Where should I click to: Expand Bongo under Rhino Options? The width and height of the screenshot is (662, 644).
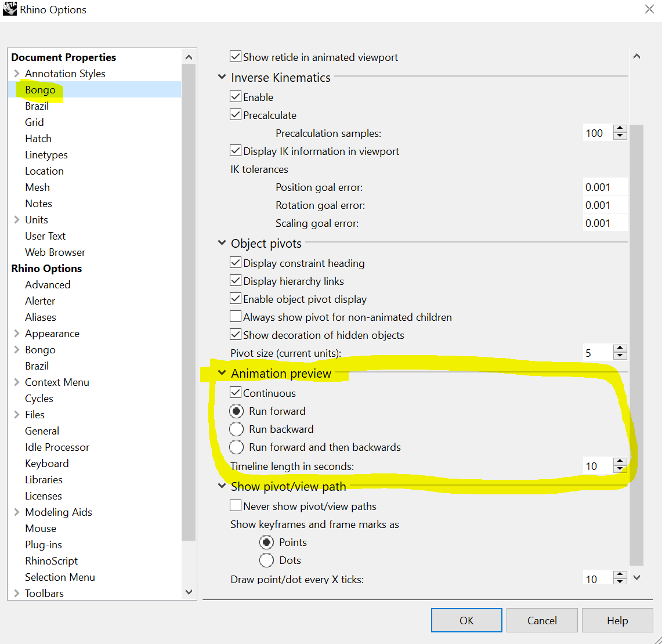pyautogui.click(x=16, y=350)
